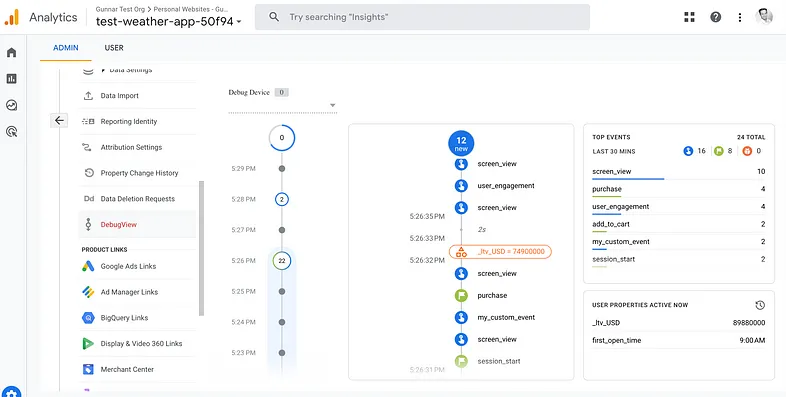Switch to the USER tab
This screenshot has height=397, width=786.
point(114,48)
